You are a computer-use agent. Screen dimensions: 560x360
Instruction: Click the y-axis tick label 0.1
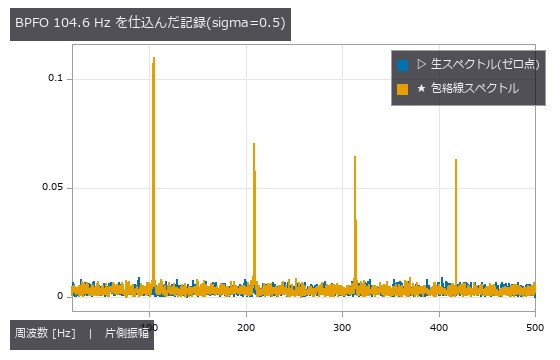pyautogui.click(x=55, y=78)
